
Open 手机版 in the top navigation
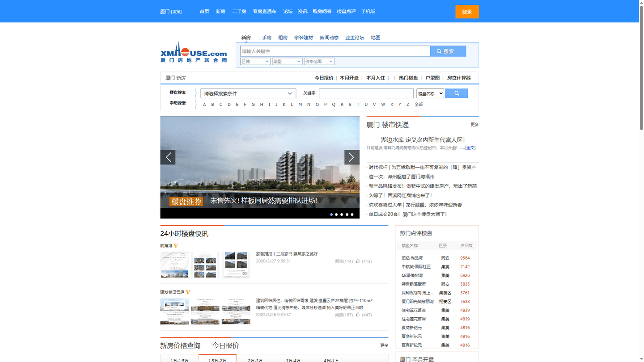click(368, 12)
